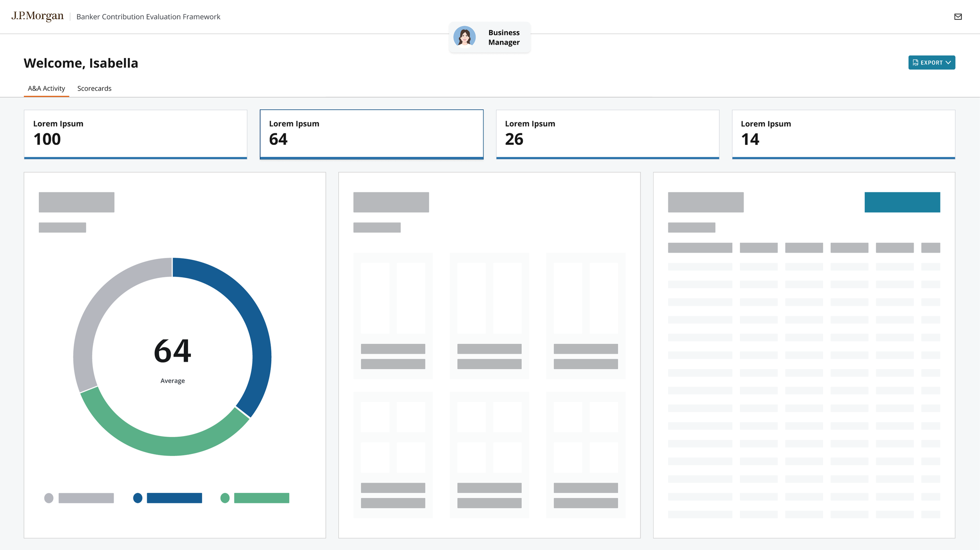Viewport: 980px width, 550px height.
Task: Click the PDF icon in the Export button
Action: point(915,63)
